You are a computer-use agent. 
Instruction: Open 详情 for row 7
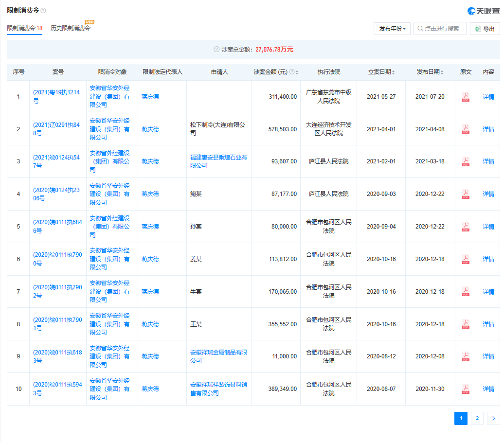tap(488, 292)
